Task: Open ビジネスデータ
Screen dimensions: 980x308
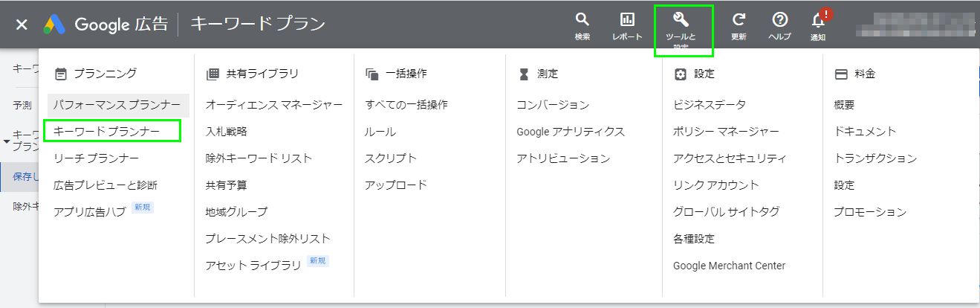Action: click(x=710, y=105)
